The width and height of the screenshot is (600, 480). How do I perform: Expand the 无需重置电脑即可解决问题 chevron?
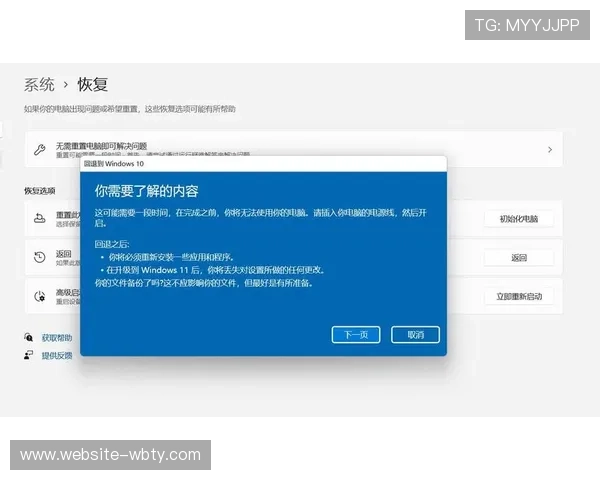coord(550,149)
